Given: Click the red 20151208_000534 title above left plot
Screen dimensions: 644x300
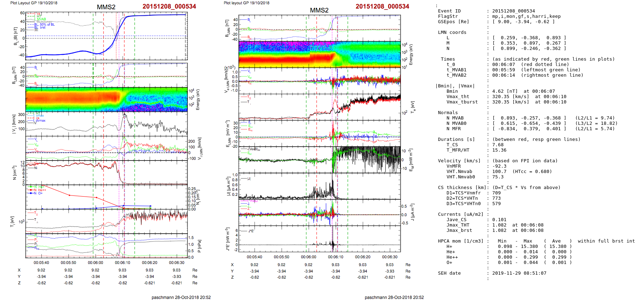Looking at the screenshot, I should point(169,6).
